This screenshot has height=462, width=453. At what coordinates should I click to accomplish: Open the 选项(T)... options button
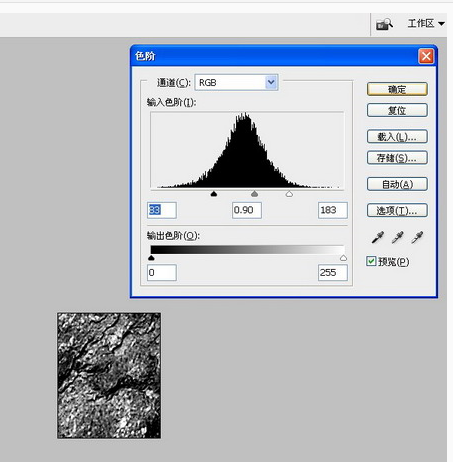[397, 210]
